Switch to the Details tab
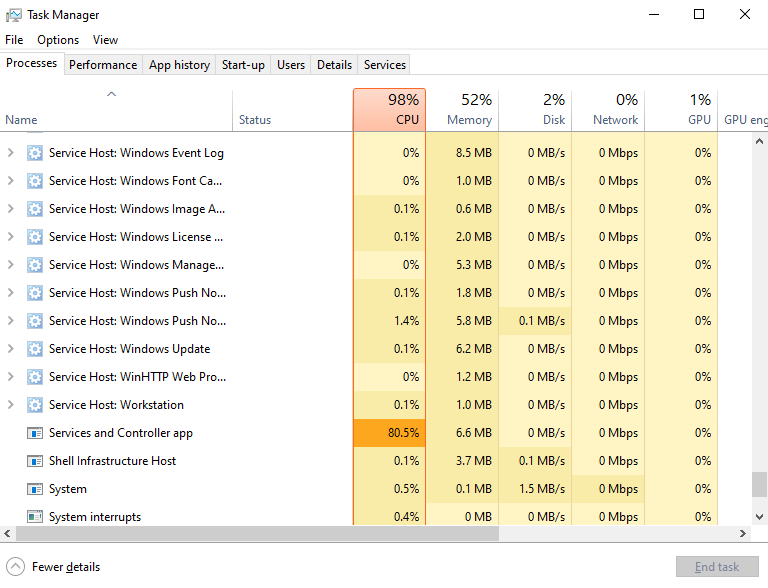This screenshot has width=768, height=588. point(334,65)
